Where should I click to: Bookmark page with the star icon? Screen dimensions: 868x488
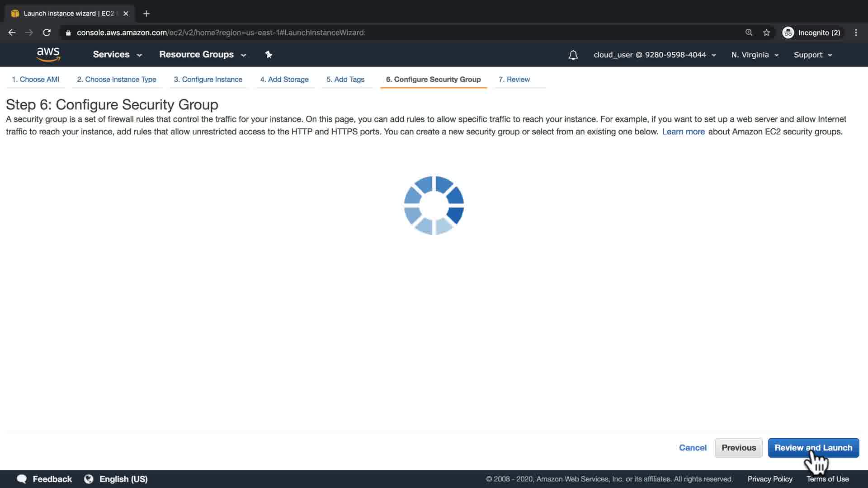(766, 33)
